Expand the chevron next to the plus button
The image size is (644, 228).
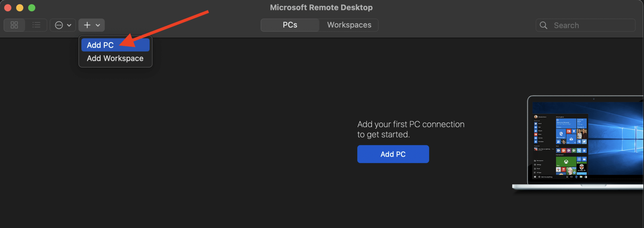point(98,25)
